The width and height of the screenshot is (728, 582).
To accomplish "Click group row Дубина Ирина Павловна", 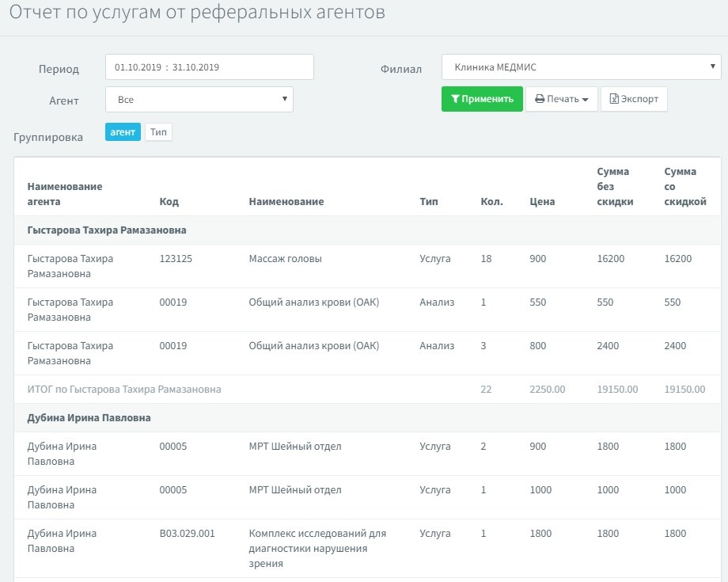I will (367, 417).
